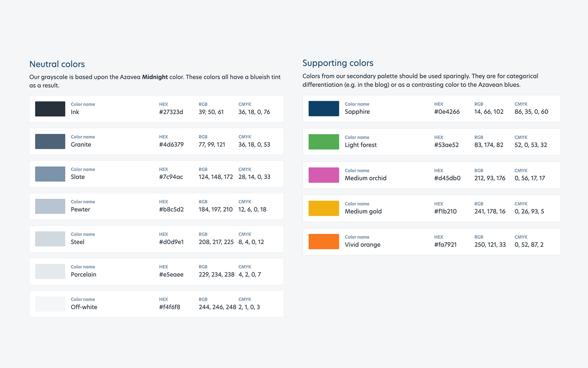
Task: Pick the Medium orchid swatch
Action: (x=324, y=175)
